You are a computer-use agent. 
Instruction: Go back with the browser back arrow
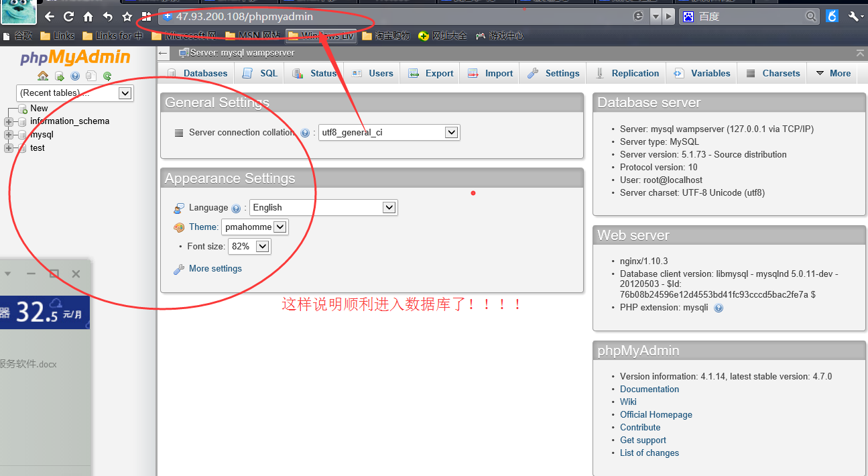(x=49, y=17)
